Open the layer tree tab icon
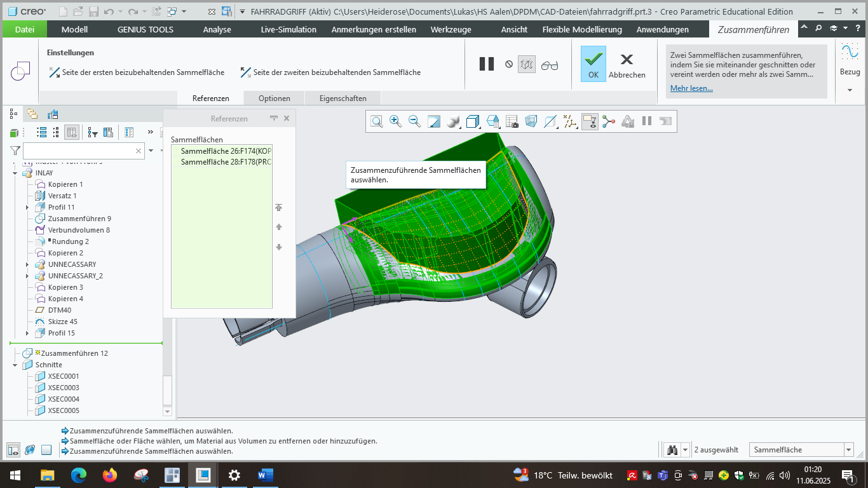The height and width of the screenshot is (488, 868). tap(32, 114)
